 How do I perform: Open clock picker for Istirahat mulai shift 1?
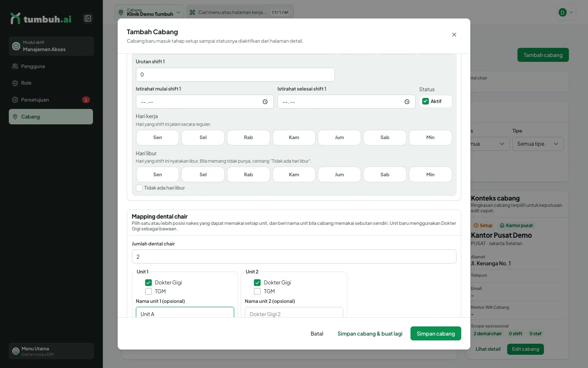(265, 102)
